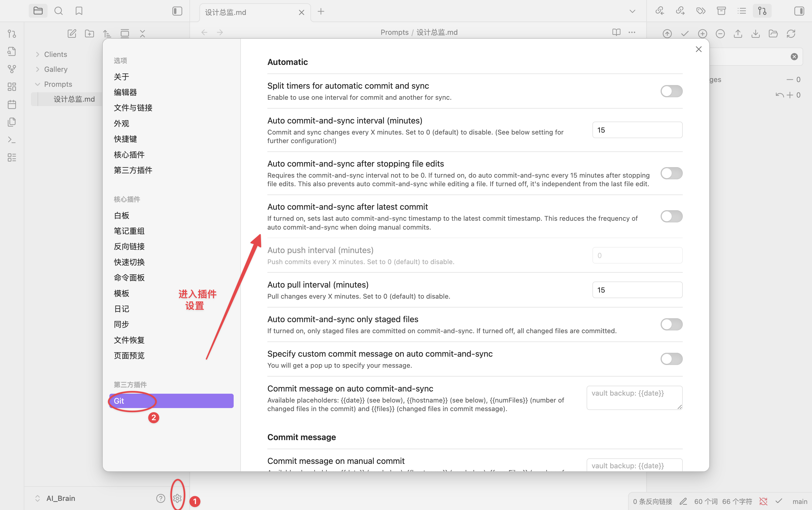Open the daily note calendar icon

click(x=12, y=104)
